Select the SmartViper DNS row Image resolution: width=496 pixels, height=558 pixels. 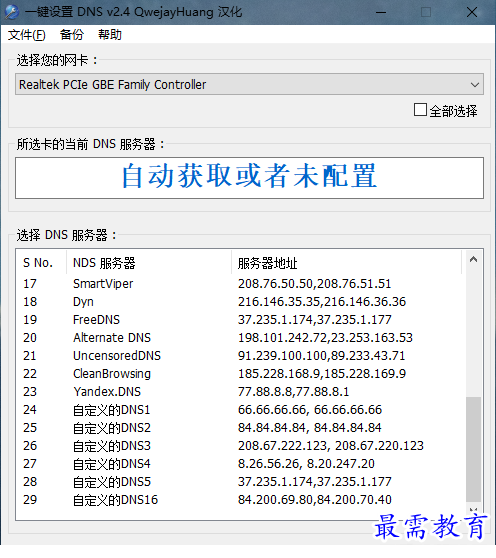coord(241,284)
